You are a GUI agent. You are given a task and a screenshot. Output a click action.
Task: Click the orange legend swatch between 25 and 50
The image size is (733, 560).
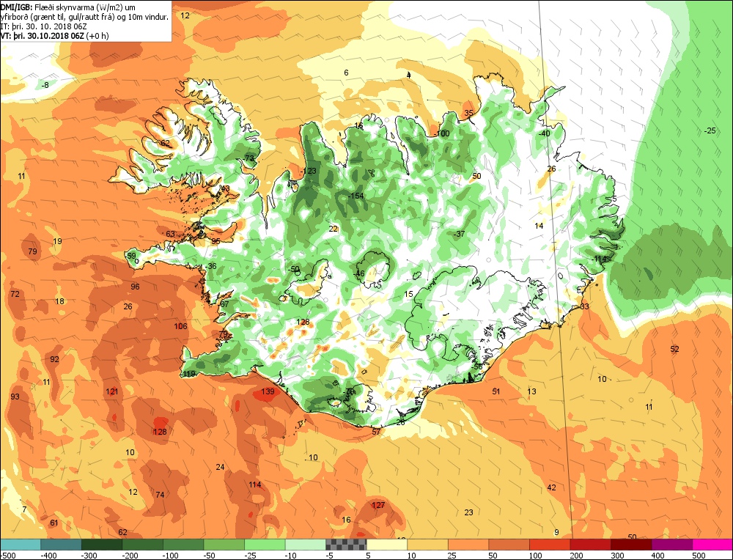coord(468,545)
